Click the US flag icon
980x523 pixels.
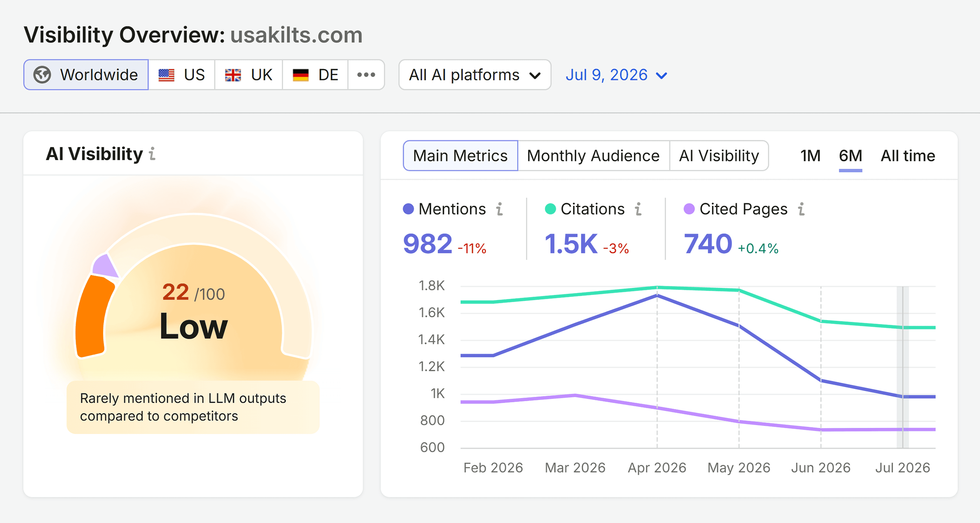(166, 75)
